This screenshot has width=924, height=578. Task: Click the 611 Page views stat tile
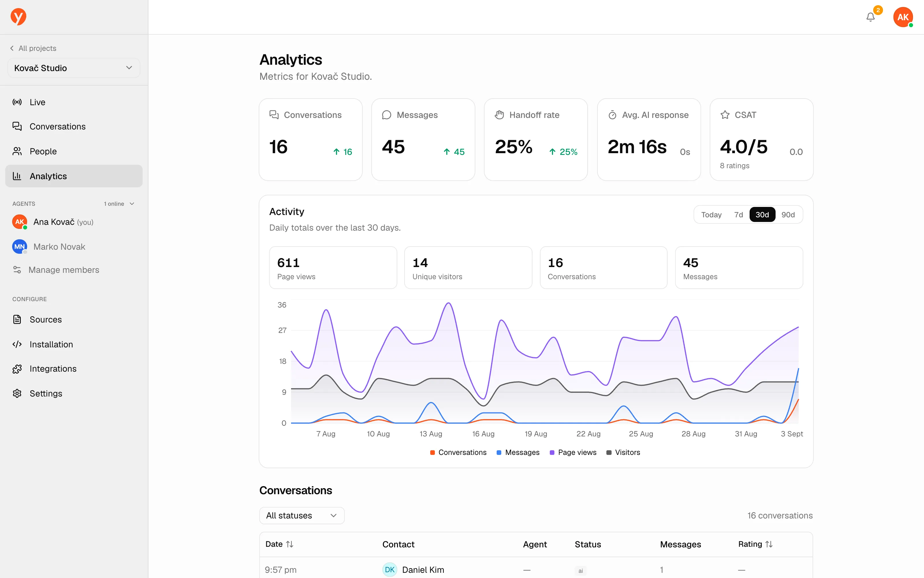point(333,268)
